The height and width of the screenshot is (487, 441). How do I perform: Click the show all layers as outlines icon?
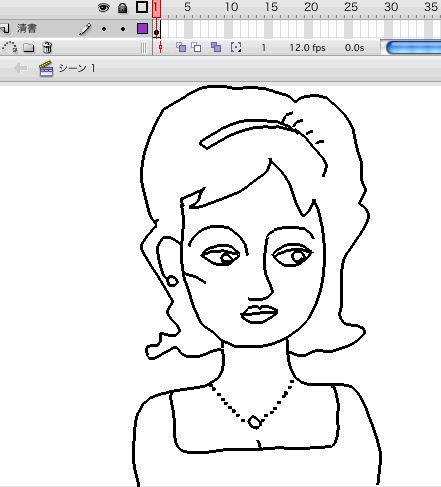tap(142, 7)
